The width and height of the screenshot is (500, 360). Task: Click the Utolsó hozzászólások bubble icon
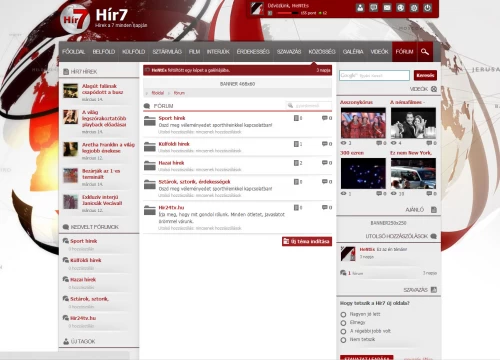(434, 236)
